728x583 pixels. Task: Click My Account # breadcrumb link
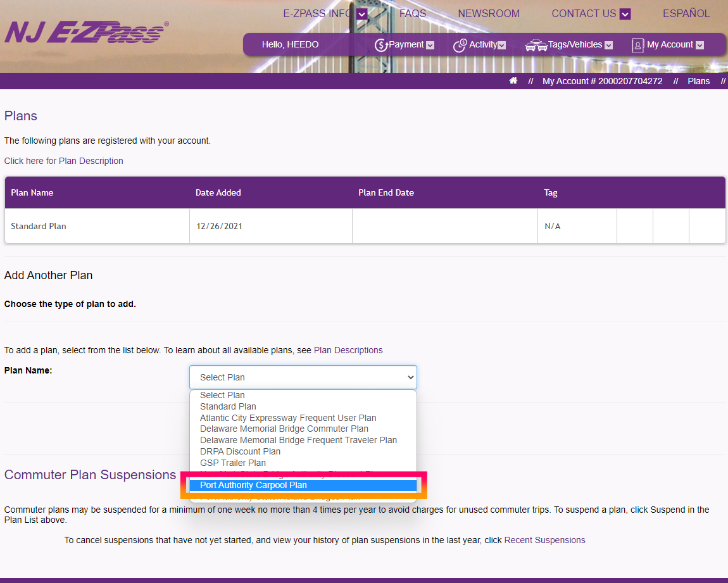point(602,81)
